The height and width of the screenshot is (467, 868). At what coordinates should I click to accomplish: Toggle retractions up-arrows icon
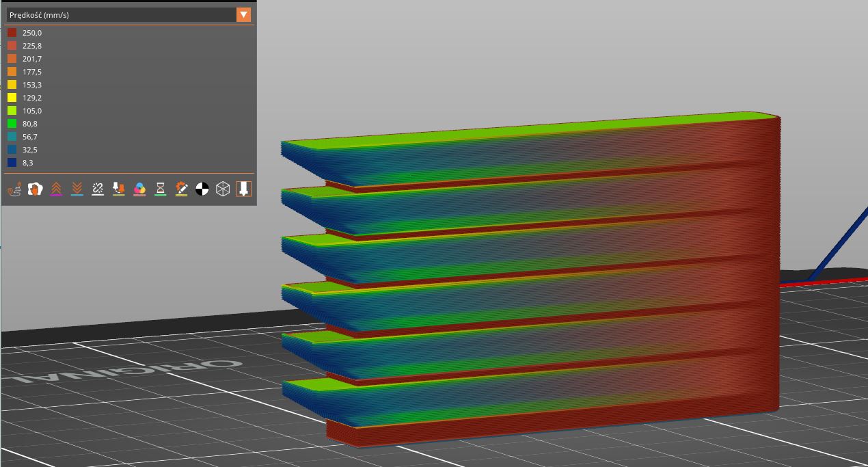pyautogui.click(x=56, y=189)
